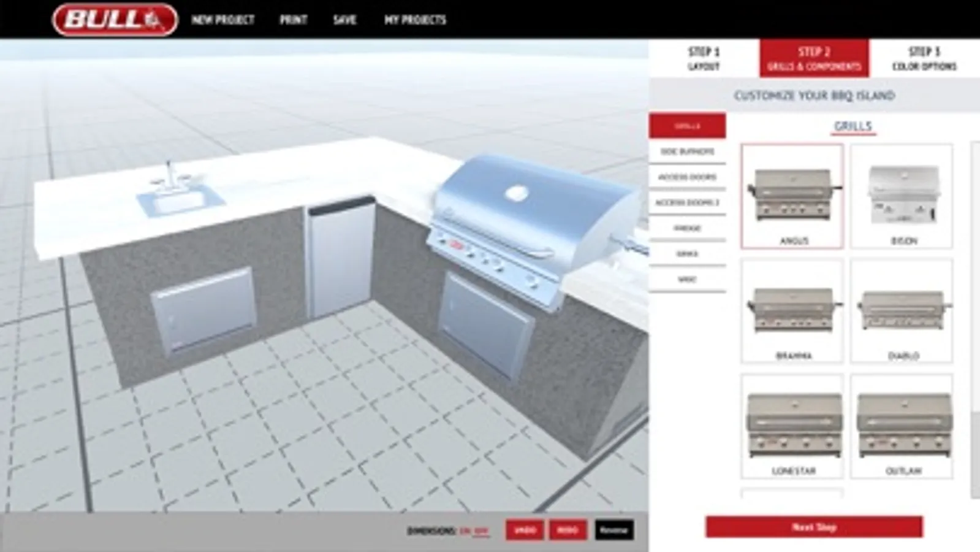Click the fridge in the 3D island
980x552 pixels.
coord(341,256)
